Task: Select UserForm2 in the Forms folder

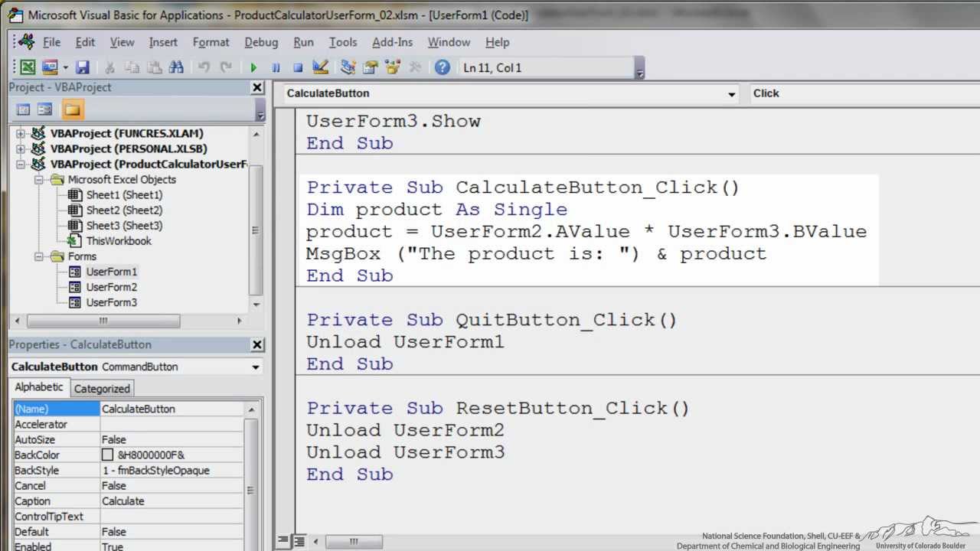Action: (112, 287)
